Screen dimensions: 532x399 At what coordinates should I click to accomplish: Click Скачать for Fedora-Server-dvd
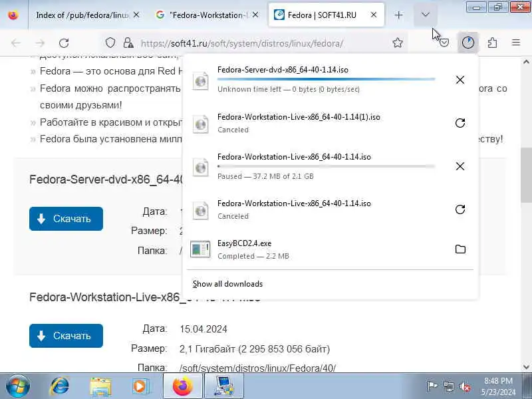click(x=66, y=219)
